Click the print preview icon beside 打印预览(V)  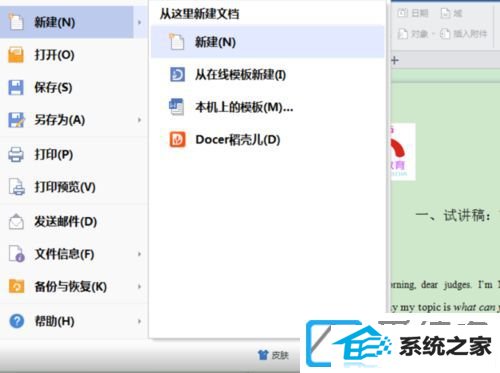click(16, 187)
